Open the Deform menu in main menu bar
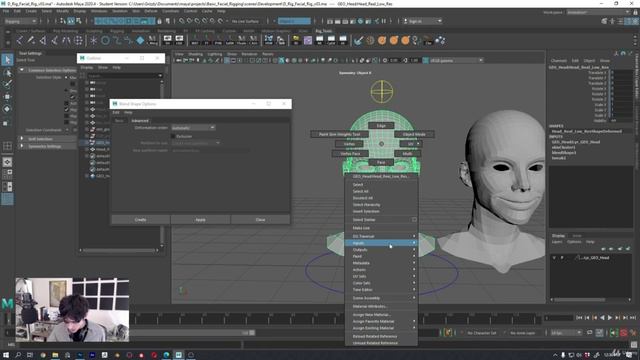The width and height of the screenshot is (640, 360). click(x=151, y=11)
